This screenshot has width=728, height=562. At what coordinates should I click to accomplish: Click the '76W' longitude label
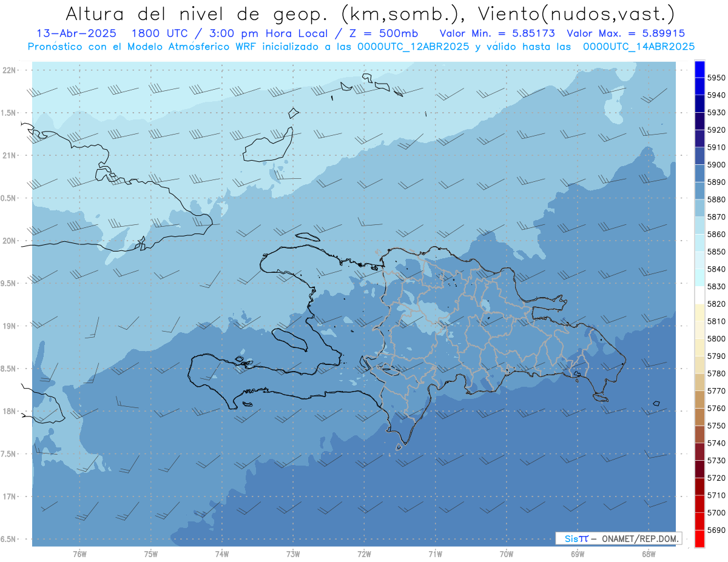(x=79, y=554)
